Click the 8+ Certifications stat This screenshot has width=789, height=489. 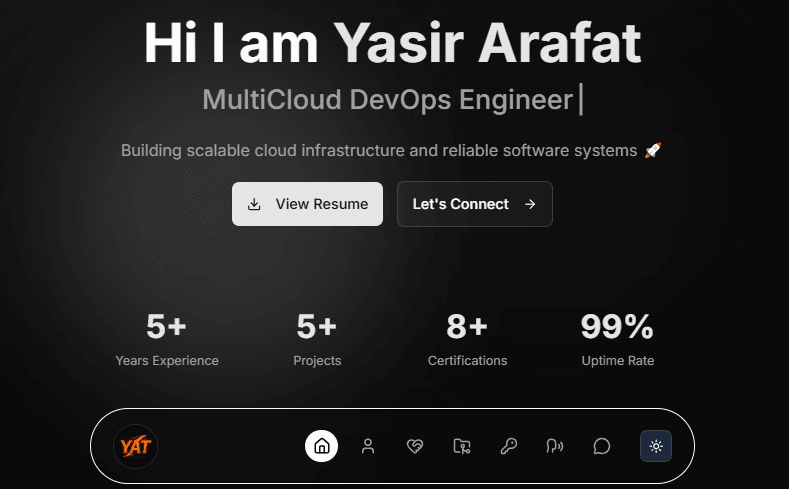[x=467, y=339]
